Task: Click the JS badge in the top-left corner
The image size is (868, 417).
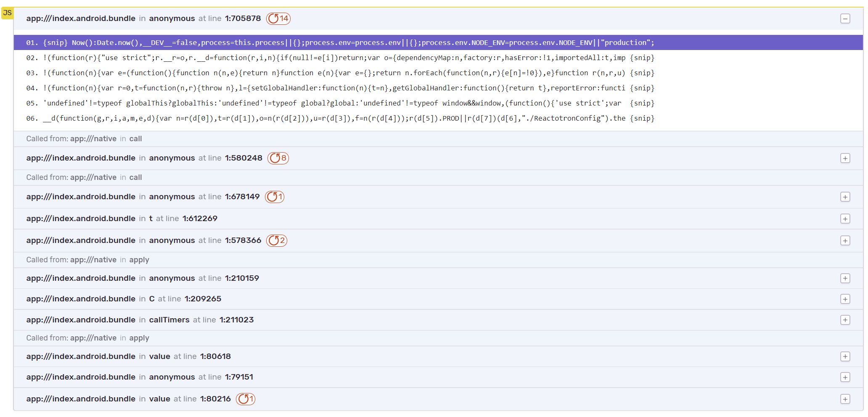Action: (x=7, y=13)
